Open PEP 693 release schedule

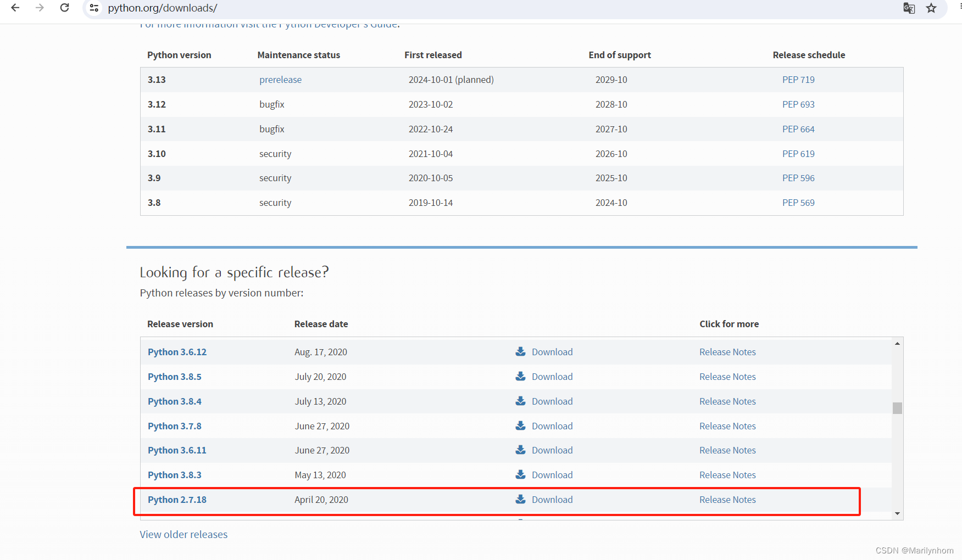798,104
